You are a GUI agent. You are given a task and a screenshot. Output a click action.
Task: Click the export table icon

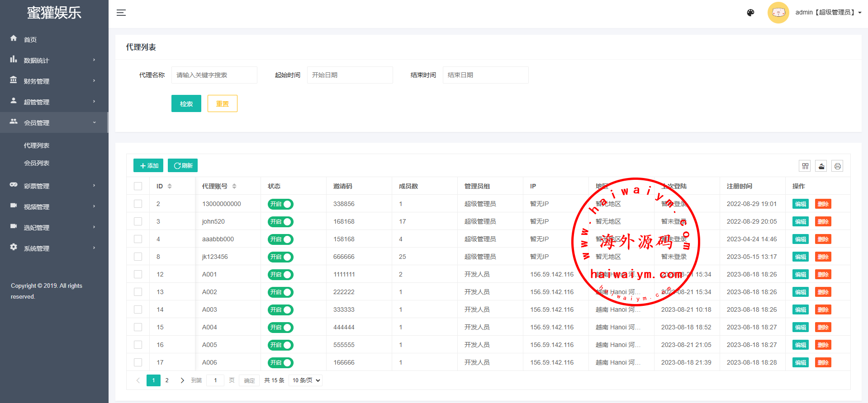[x=821, y=166]
